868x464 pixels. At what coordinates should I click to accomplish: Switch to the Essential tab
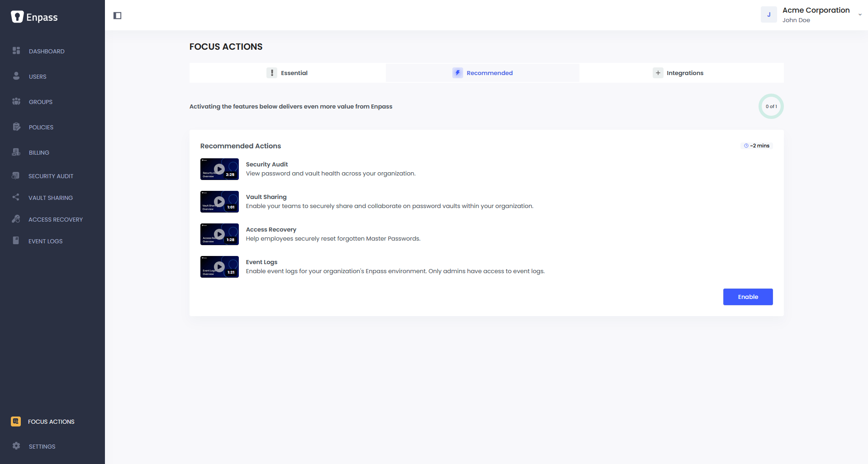click(287, 73)
